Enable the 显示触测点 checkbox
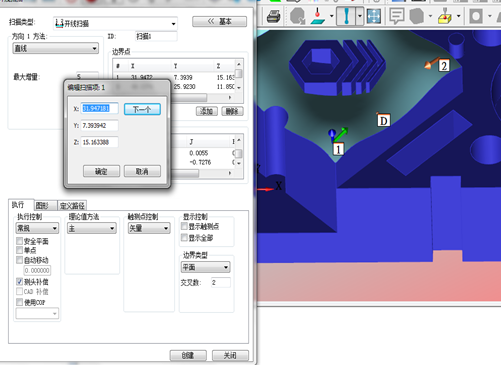Screen dimensions: 501x365 184,226
